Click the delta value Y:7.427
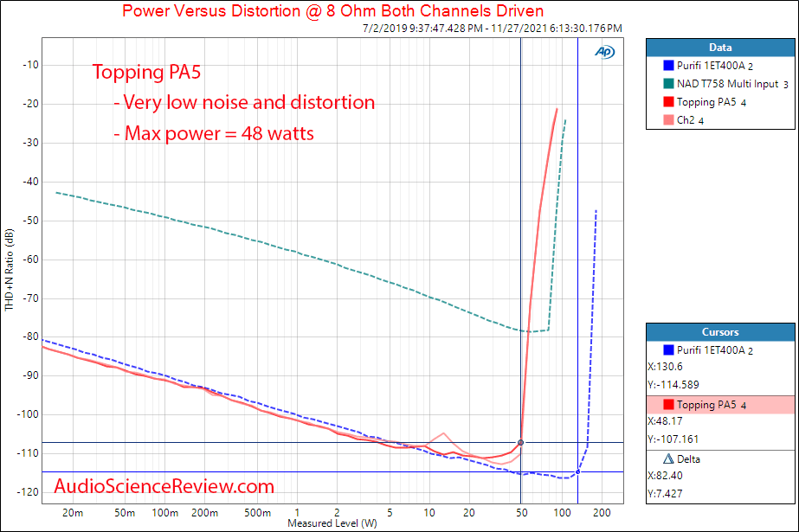This screenshot has width=799, height=532. click(x=665, y=493)
